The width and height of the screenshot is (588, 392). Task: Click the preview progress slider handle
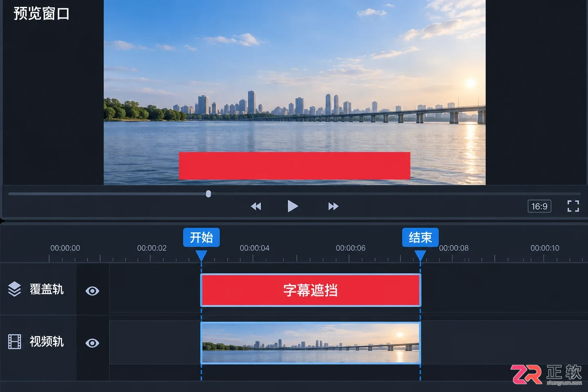pos(208,194)
